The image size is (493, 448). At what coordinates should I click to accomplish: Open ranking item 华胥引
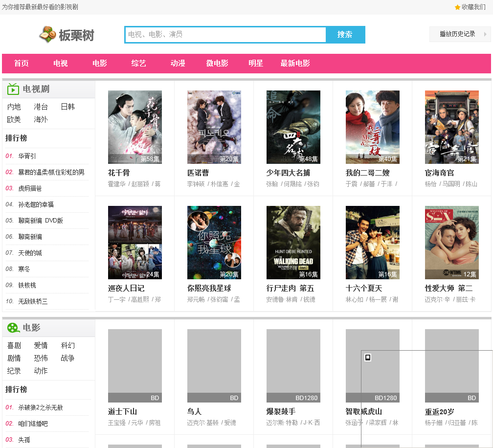pos(27,156)
